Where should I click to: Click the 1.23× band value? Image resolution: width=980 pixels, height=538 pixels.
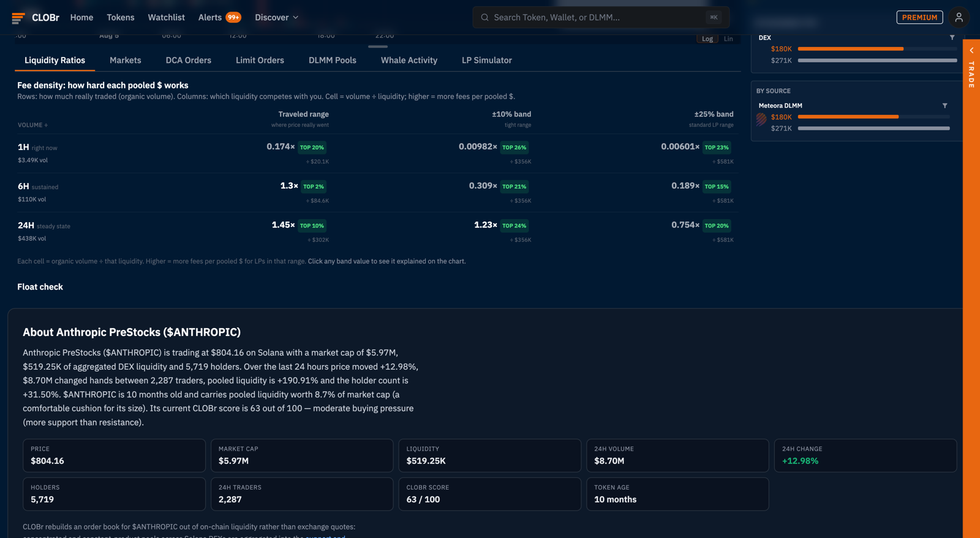point(486,225)
